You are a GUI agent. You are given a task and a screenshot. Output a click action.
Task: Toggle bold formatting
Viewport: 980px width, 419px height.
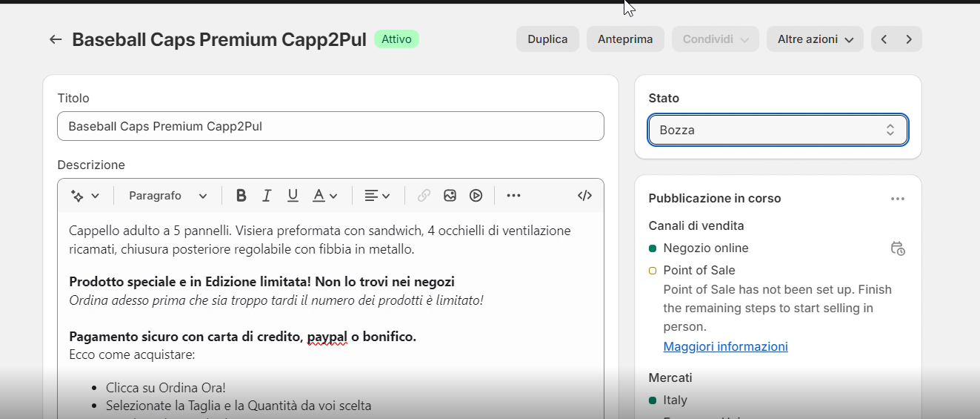tap(241, 196)
